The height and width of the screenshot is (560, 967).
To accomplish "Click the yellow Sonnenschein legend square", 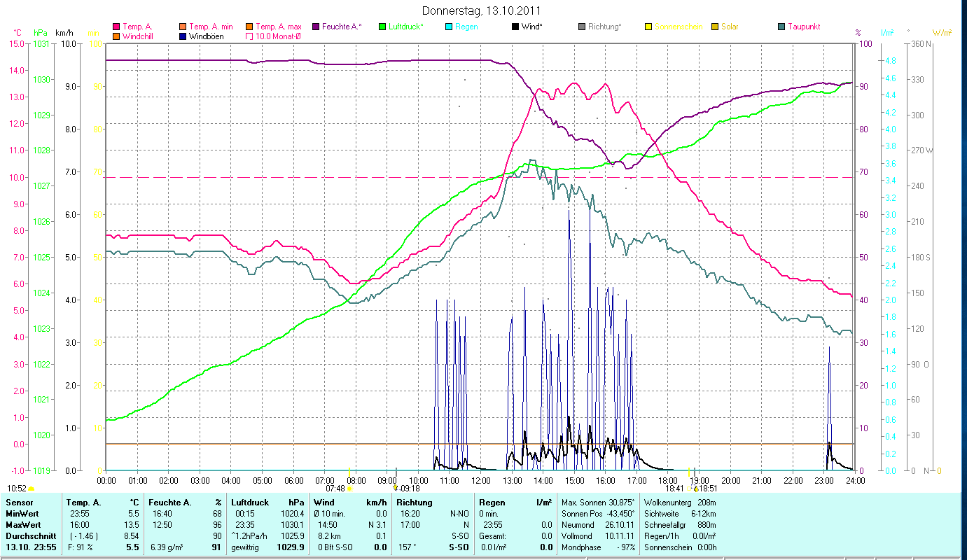I will pos(648,27).
